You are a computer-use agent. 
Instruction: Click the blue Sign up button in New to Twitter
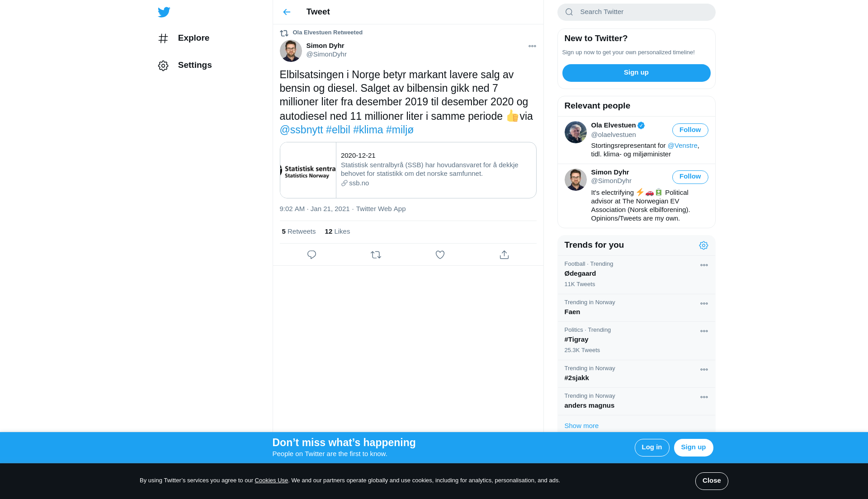636,73
